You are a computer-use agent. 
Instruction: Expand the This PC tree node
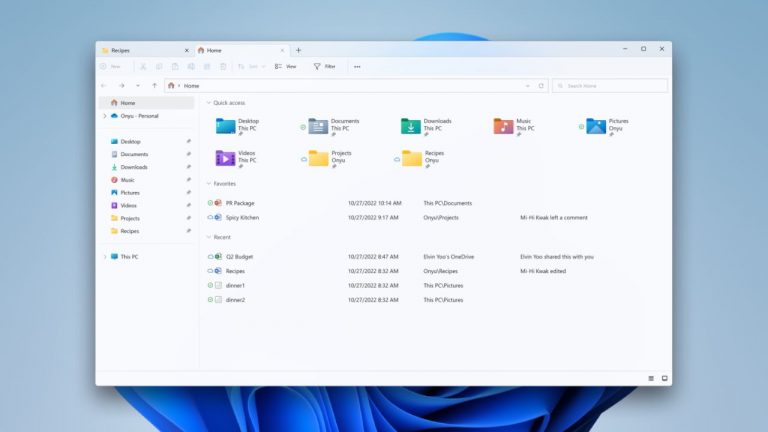(104, 257)
